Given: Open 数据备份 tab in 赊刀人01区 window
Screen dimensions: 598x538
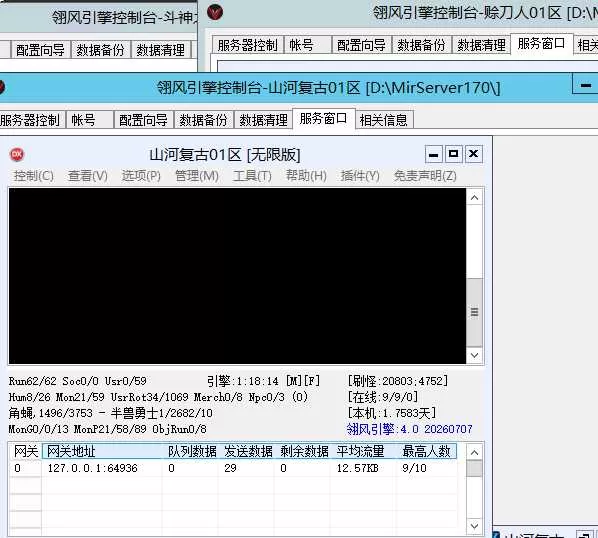Looking at the screenshot, I should tap(421, 45).
